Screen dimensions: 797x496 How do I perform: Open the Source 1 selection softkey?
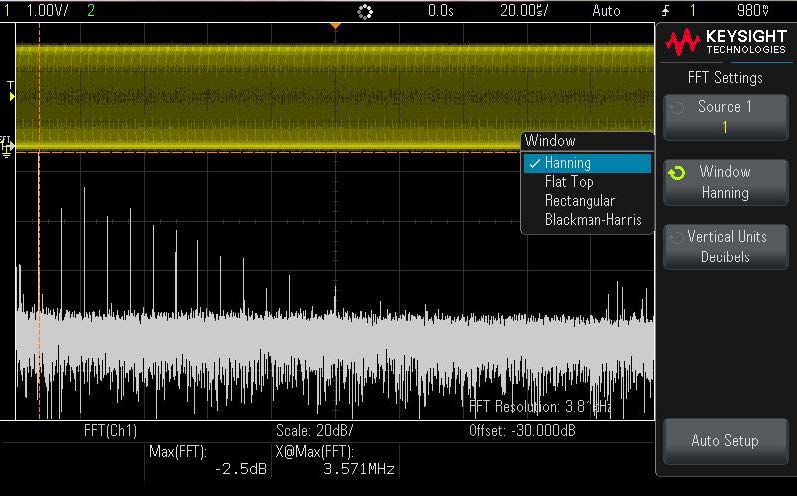coord(725,117)
